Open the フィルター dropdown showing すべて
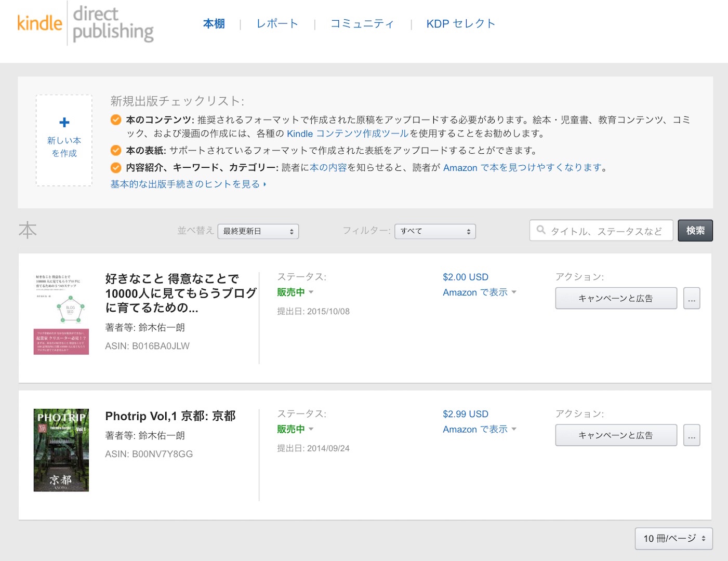Screen dimensions: 728x561 tap(435, 231)
